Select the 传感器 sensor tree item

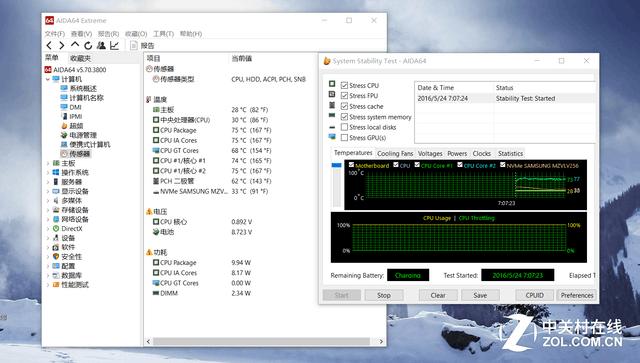[79, 154]
